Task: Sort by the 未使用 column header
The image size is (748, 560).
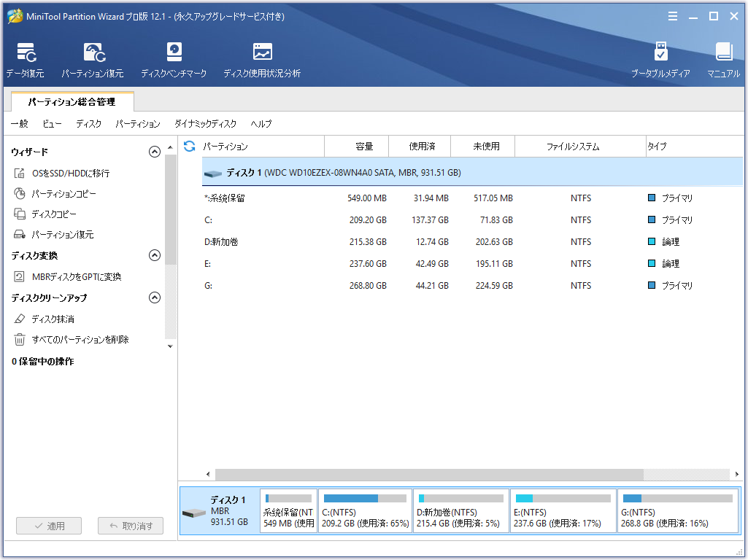Action: coord(483,147)
